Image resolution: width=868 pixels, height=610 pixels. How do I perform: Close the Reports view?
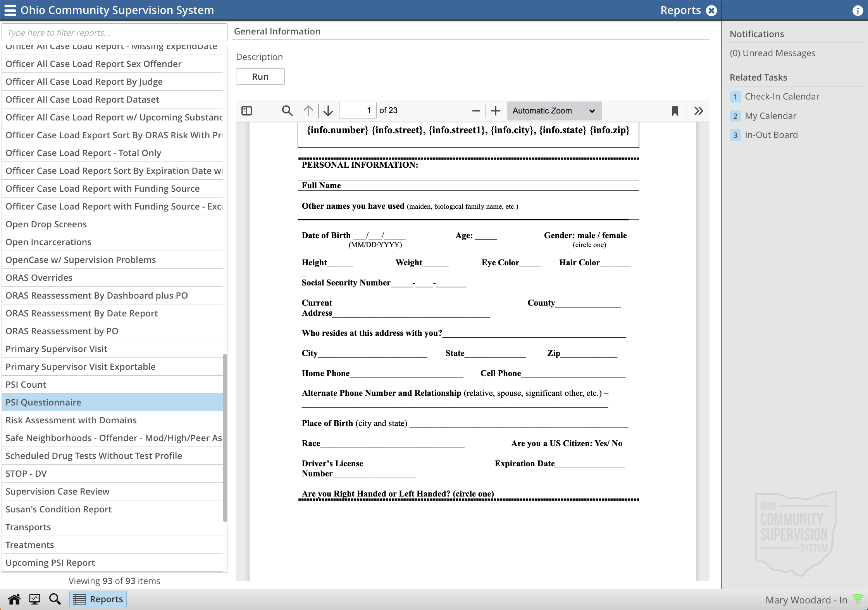[x=711, y=10]
